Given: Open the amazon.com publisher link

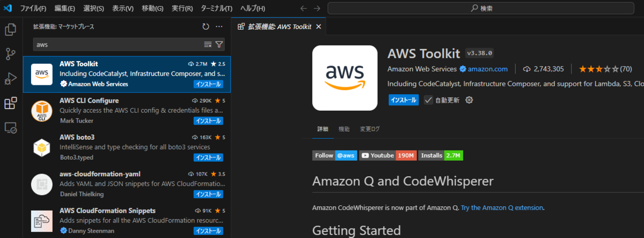Looking at the screenshot, I should [x=487, y=69].
